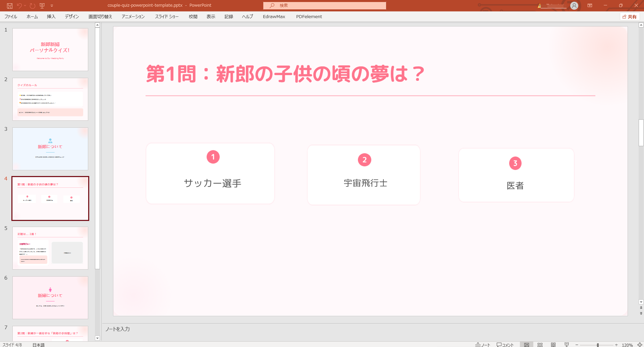Go to previous slide double-arrow button
The height and width of the screenshot is (347, 644).
[641, 307]
